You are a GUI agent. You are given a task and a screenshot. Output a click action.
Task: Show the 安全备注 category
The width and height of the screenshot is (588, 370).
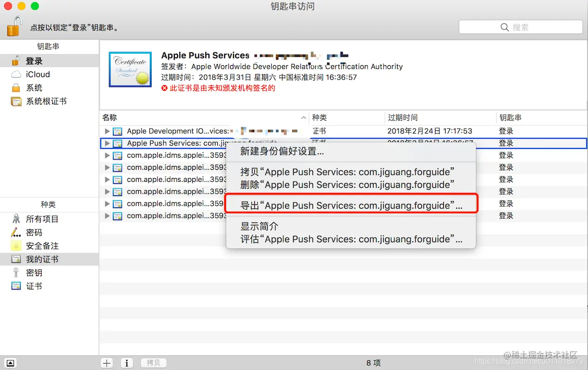tap(49, 246)
